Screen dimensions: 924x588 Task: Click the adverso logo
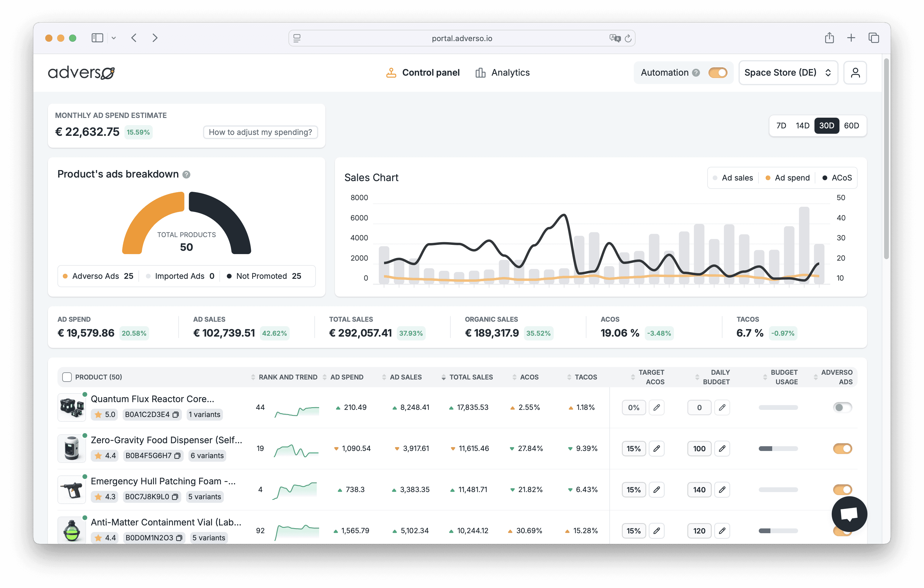pos(81,72)
